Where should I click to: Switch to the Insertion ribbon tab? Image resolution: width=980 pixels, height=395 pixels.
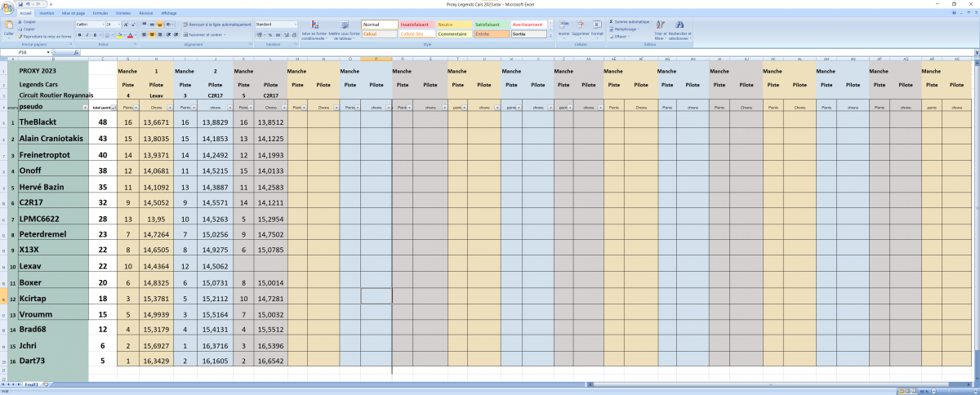(x=47, y=13)
